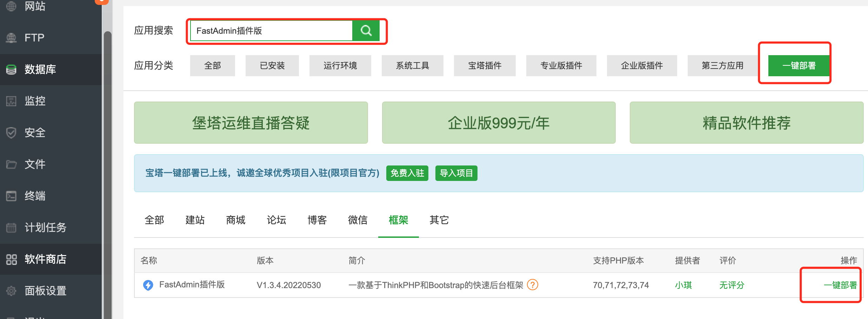Click the 免费入驻 button
The height and width of the screenshot is (319, 868).
click(407, 173)
